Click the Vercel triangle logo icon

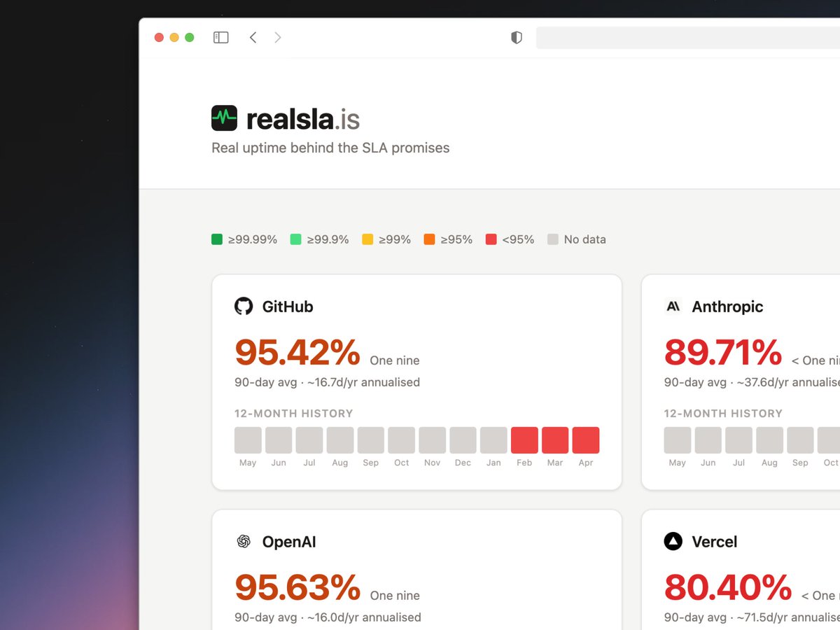[x=673, y=541]
